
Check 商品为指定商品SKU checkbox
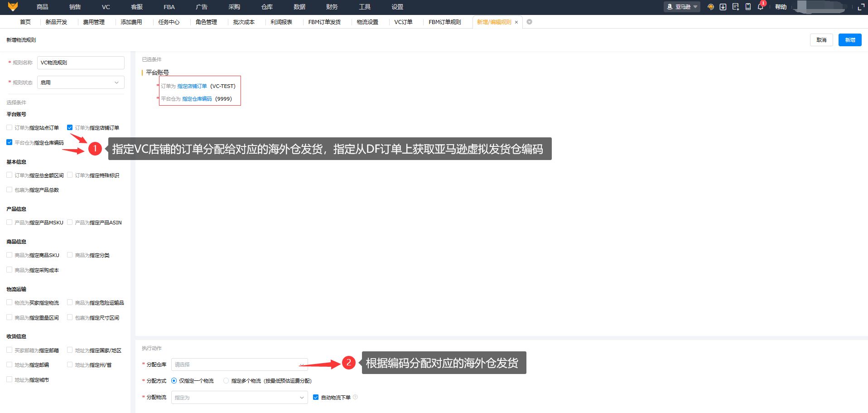10,255
